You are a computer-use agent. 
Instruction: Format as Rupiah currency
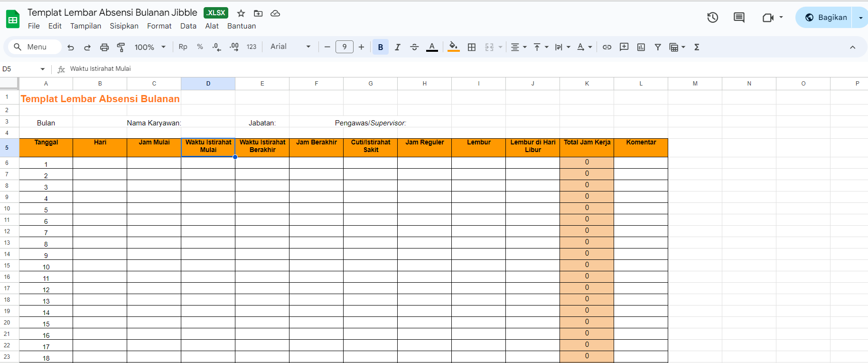[183, 47]
